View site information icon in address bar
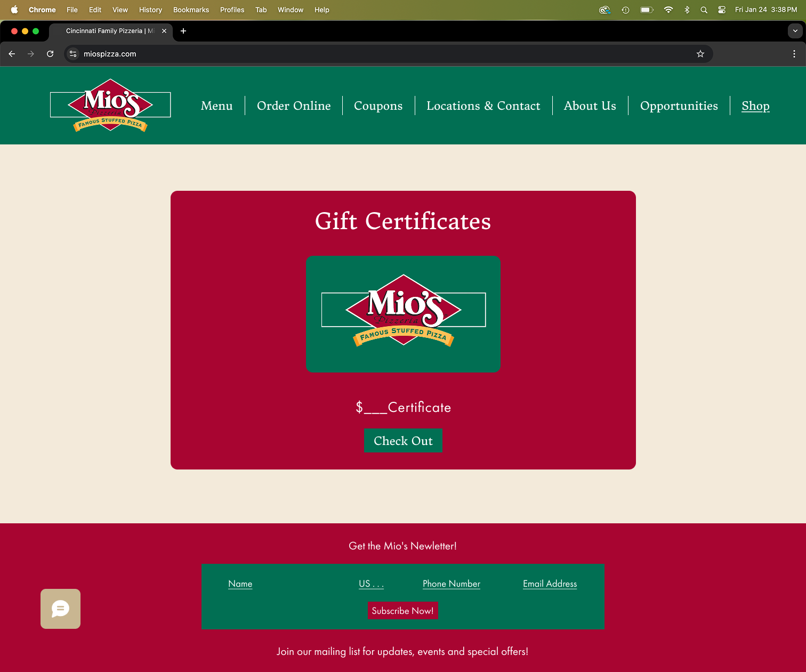 74,54
